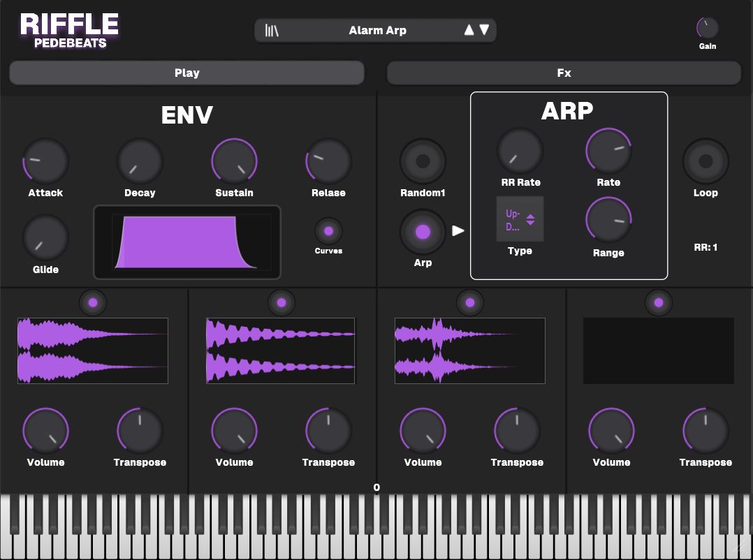Viewport: 753px width, 560px height.
Task: Enable the Random1 toggle
Action: coord(423,161)
